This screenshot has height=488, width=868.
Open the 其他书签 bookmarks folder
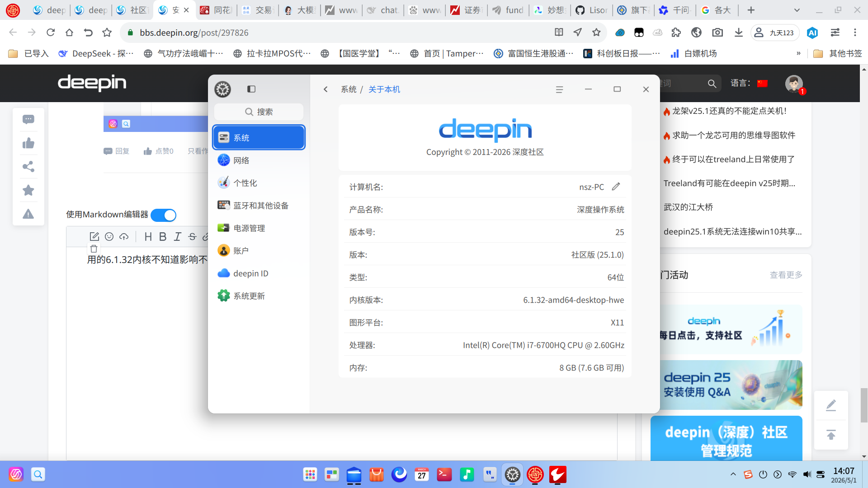(838, 53)
